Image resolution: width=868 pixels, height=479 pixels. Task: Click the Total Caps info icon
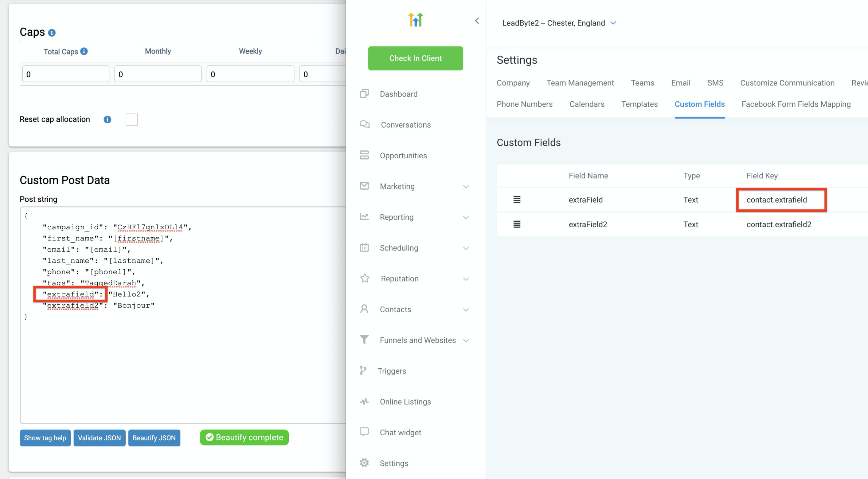point(84,51)
